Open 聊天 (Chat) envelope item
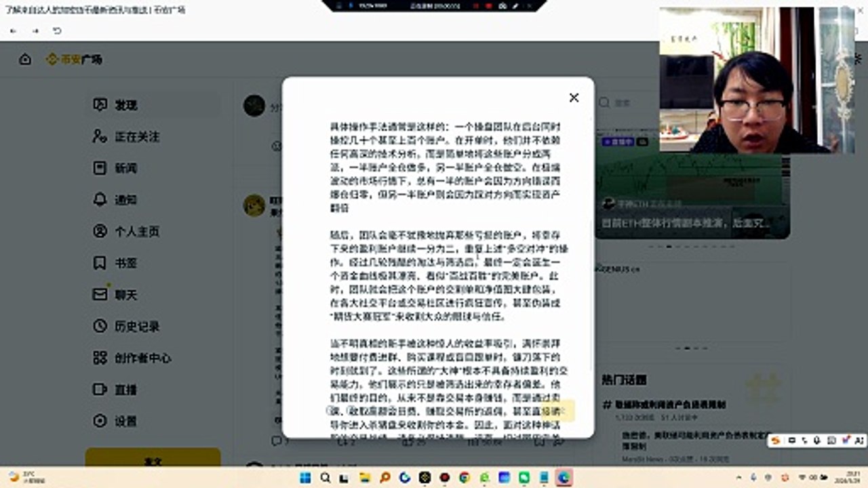Viewport: 868px width, 488px height. pos(154,295)
